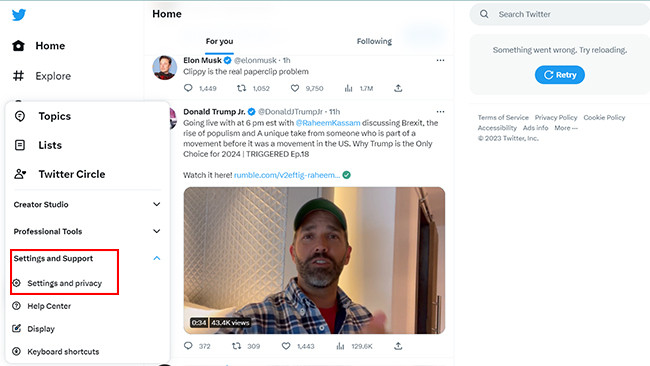The image size is (650, 366).
Task: Reply to Elon Musk's tweet
Action: pyautogui.click(x=188, y=88)
